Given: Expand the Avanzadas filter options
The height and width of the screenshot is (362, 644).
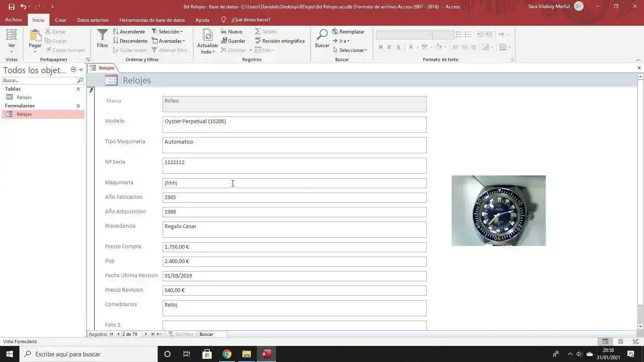Looking at the screenshot, I should tap(169, 41).
